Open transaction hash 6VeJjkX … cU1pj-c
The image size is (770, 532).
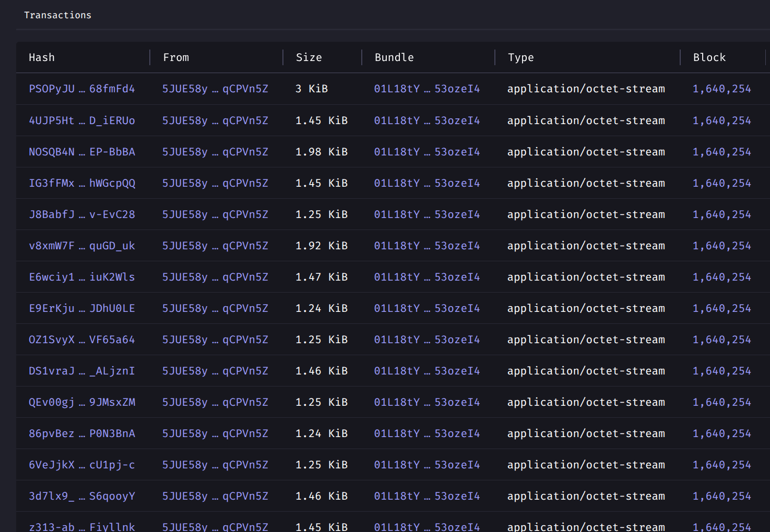click(82, 465)
